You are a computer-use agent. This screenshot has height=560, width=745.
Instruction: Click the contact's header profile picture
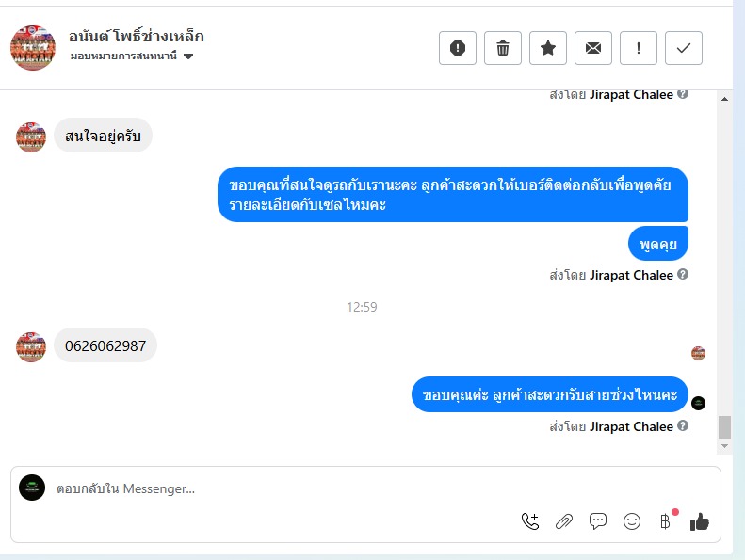pyautogui.click(x=33, y=47)
